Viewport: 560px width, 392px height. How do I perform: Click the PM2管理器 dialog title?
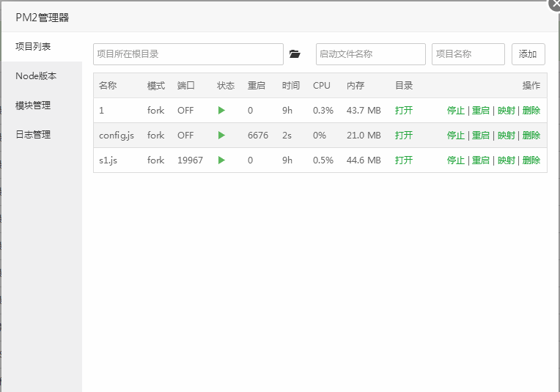coord(42,17)
